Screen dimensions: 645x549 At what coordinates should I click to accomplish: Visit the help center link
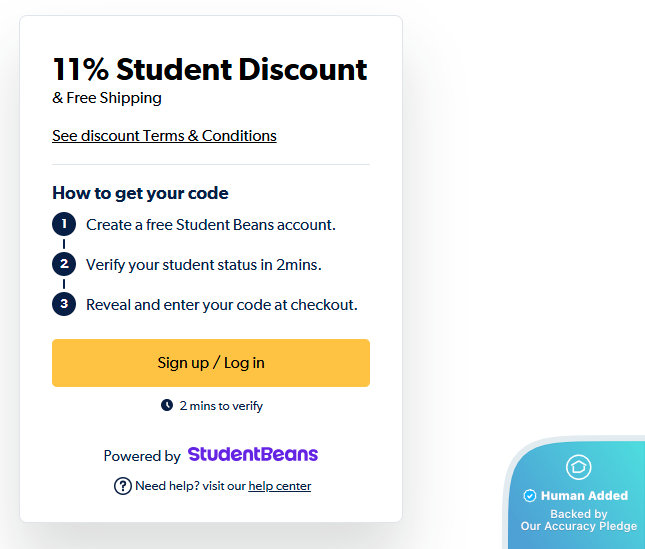point(280,486)
